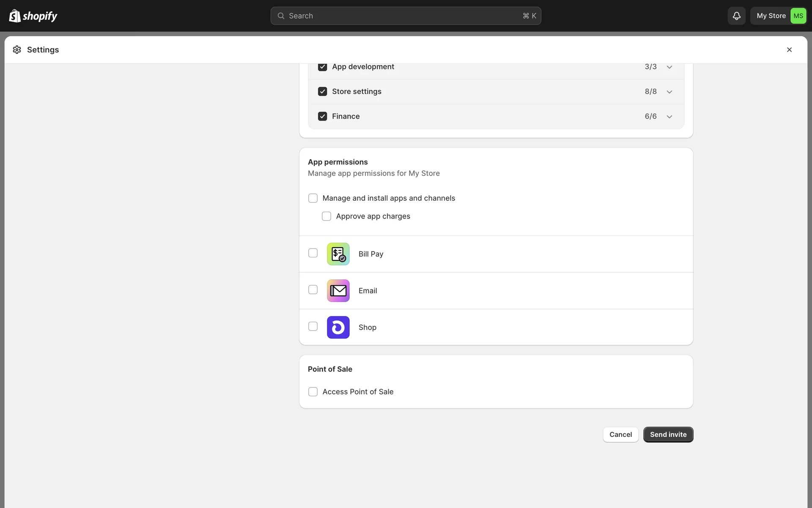Viewport: 812px width, 508px height.
Task: Click the Settings gear icon
Action: 17,50
